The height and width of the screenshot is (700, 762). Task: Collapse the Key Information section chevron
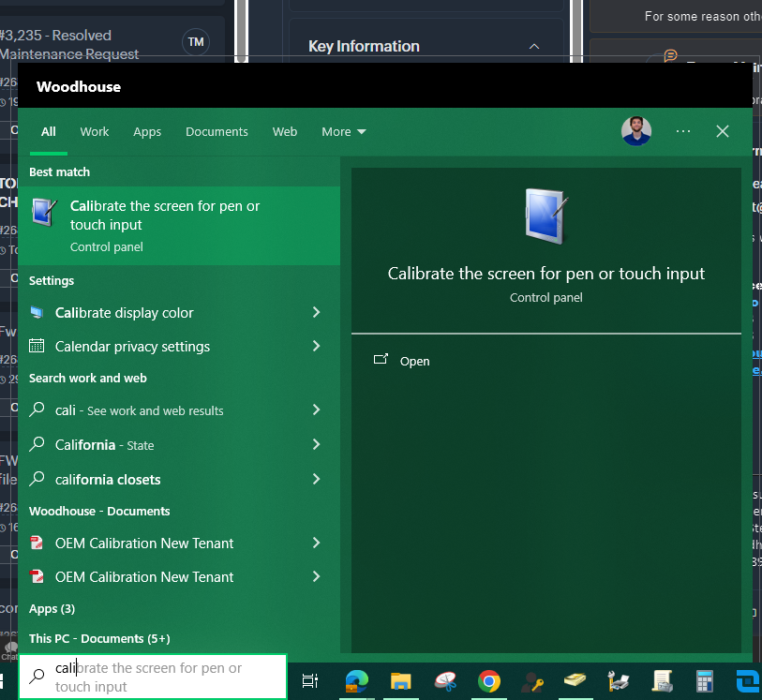pyautogui.click(x=534, y=47)
